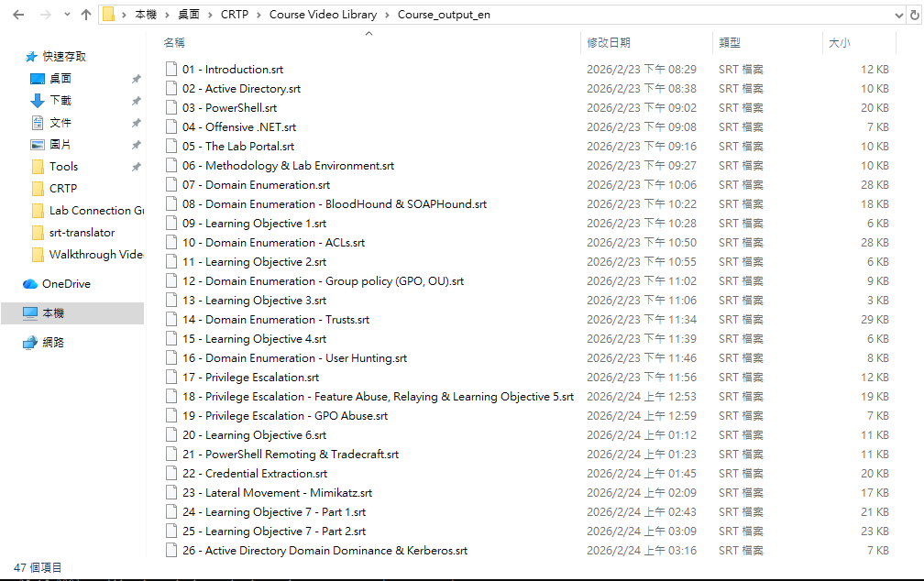The height and width of the screenshot is (581, 924).
Task: Expand the recent locations dropdown arrow
Action: click(x=66, y=15)
